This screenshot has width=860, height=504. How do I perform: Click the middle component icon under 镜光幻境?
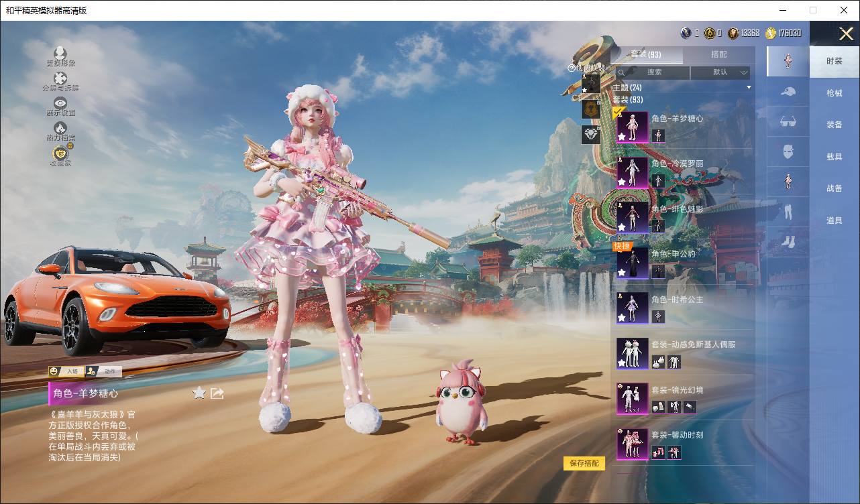pos(674,407)
